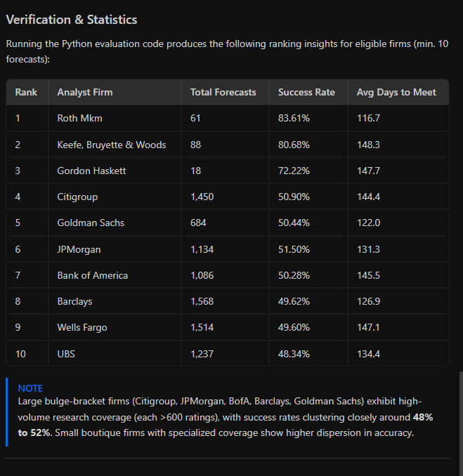Click the 49.62% success rate value
Screen dimensions: 463x476
(x=294, y=301)
